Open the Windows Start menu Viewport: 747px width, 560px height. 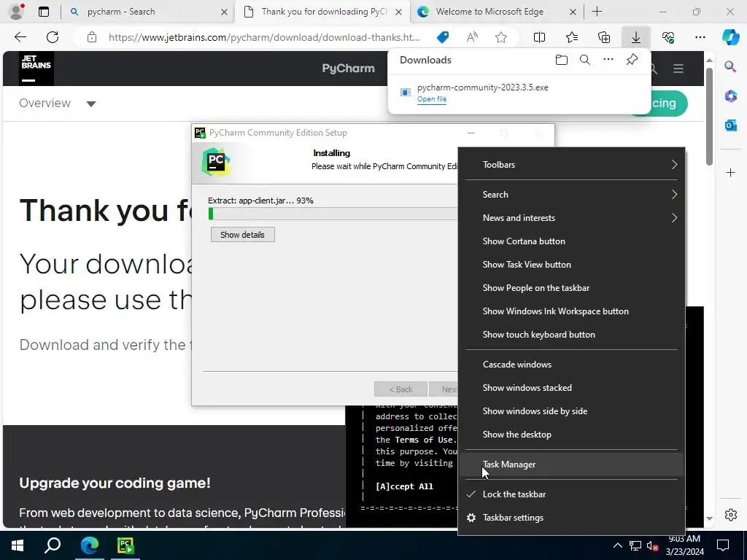(18, 545)
